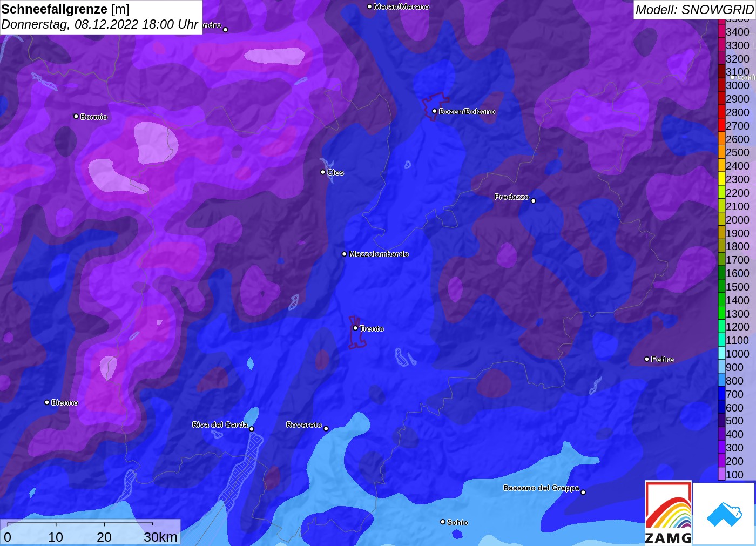The width and height of the screenshot is (756, 546).
Task: Click the Schio label text
Action: click(457, 522)
